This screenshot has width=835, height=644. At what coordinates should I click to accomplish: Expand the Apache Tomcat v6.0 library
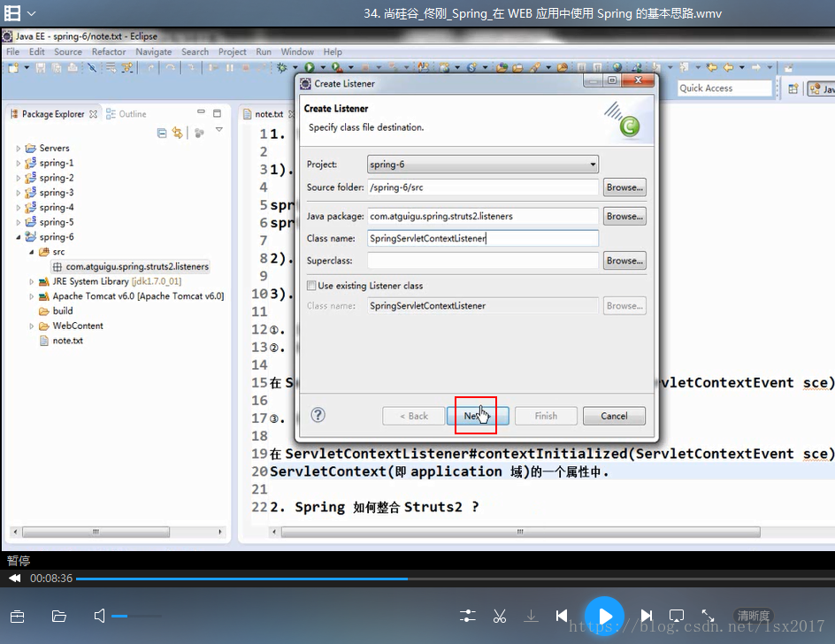pos(32,296)
